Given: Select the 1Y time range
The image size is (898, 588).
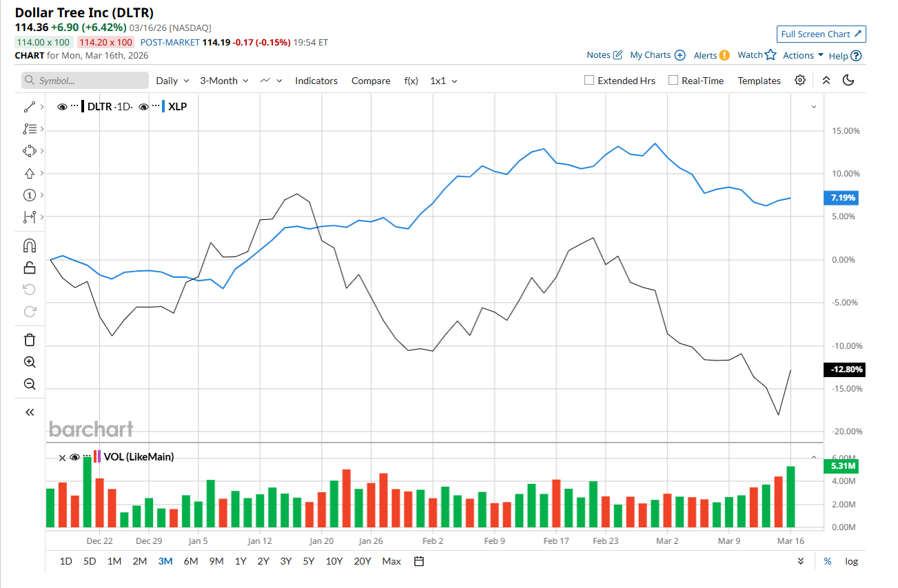Looking at the screenshot, I should point(241,561).
